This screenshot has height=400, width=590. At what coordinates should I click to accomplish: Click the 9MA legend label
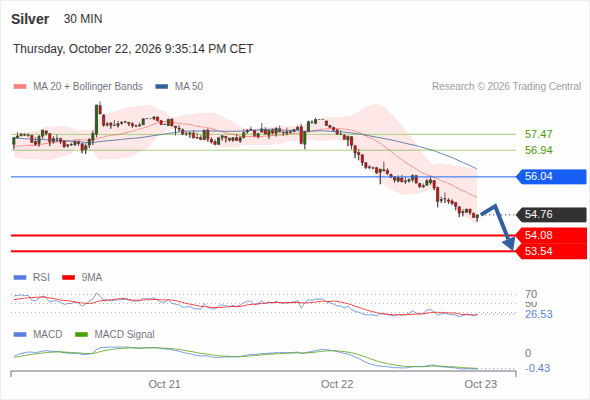(92, 278)
